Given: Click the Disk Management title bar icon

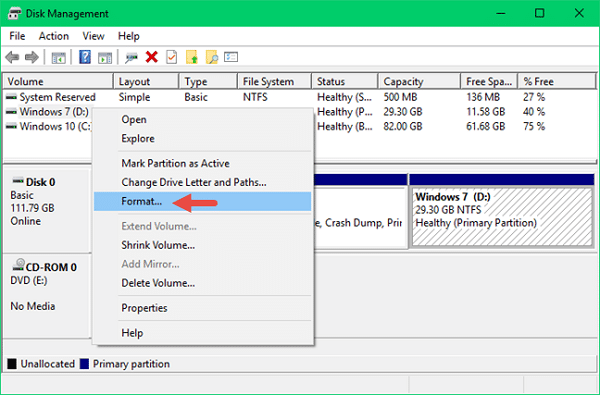Looking at the screenshot, I should (14, 13).
